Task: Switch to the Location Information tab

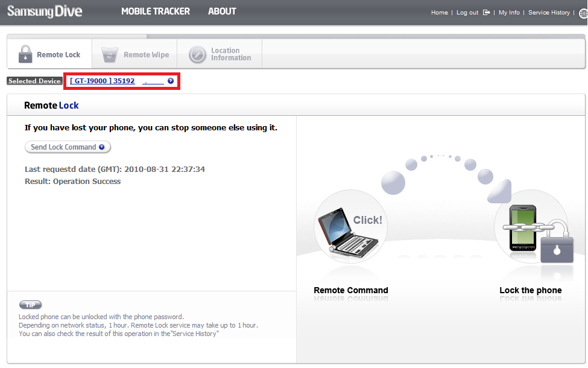Action: coord(220,54)
